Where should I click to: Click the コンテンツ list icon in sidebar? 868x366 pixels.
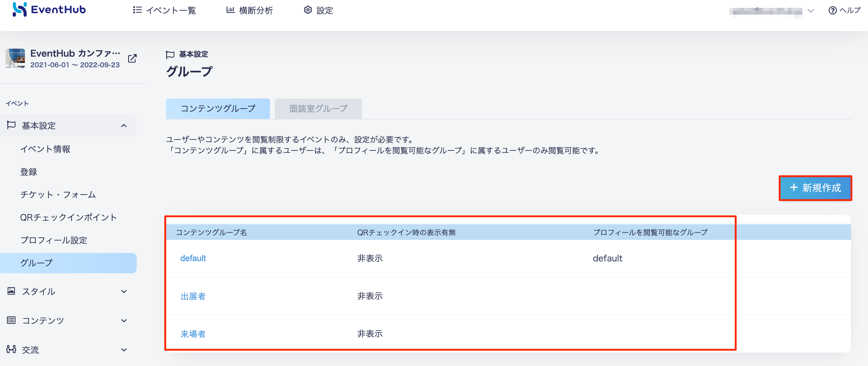12,320
